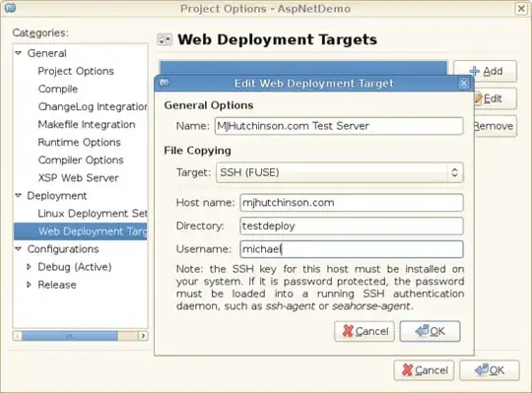Select the Debug (Active) label

(x=75, y=267)
